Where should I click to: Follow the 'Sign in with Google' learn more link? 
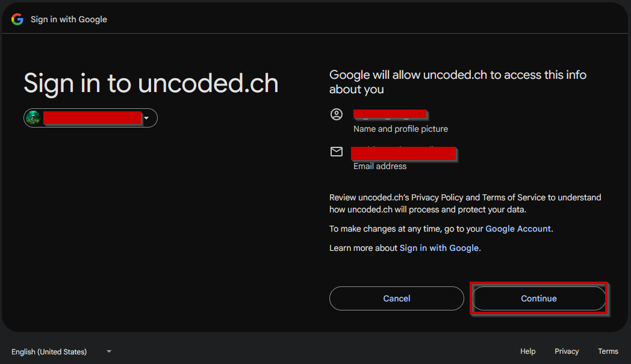[439, 248]
